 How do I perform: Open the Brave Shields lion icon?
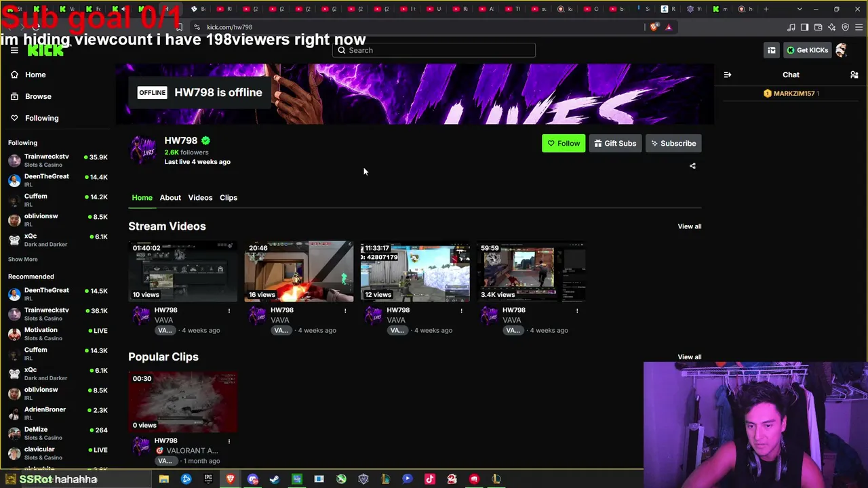point(654,27)
